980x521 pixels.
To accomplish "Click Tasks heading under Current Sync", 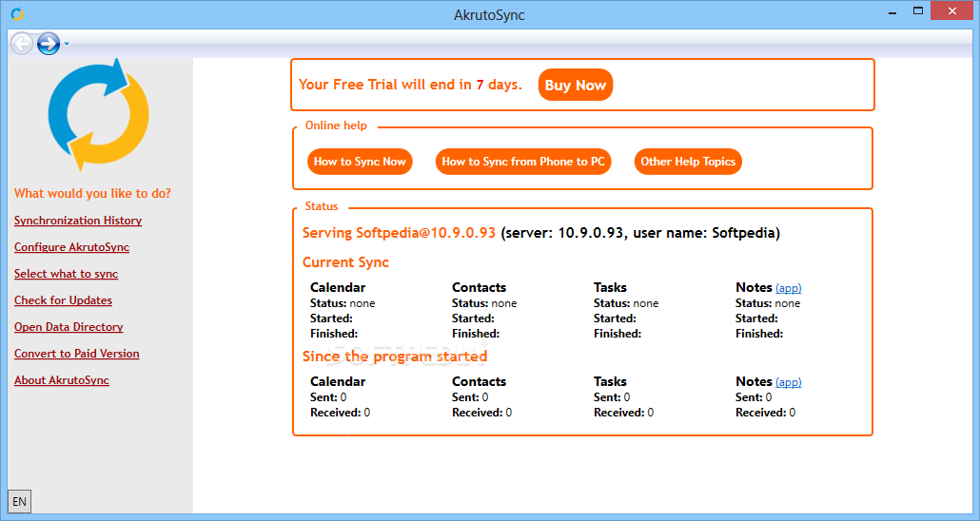I will pyautogui.click(x=610, y=287).
